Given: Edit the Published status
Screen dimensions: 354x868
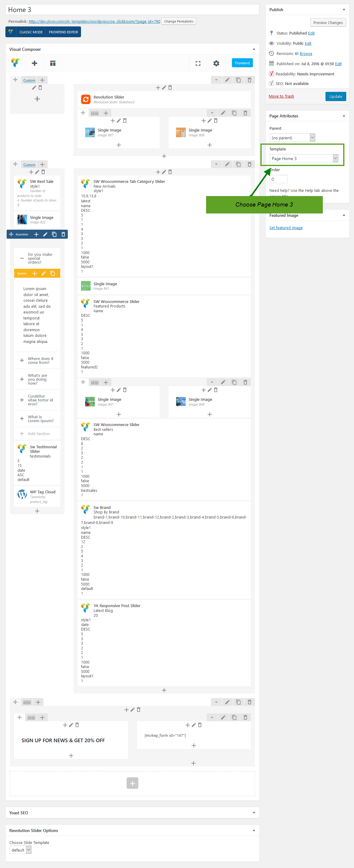Looking at the screenshot, I should pos(311,33).
